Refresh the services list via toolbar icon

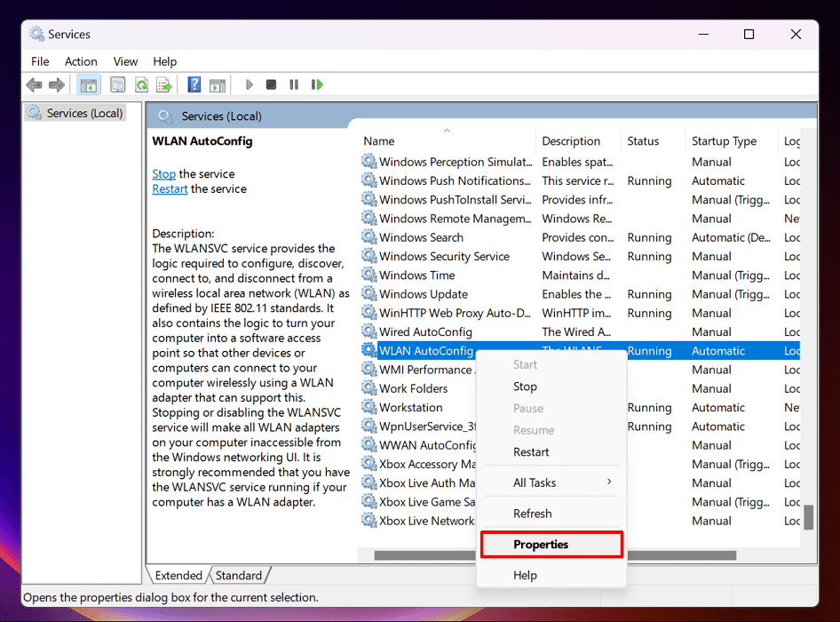(142, 84)
